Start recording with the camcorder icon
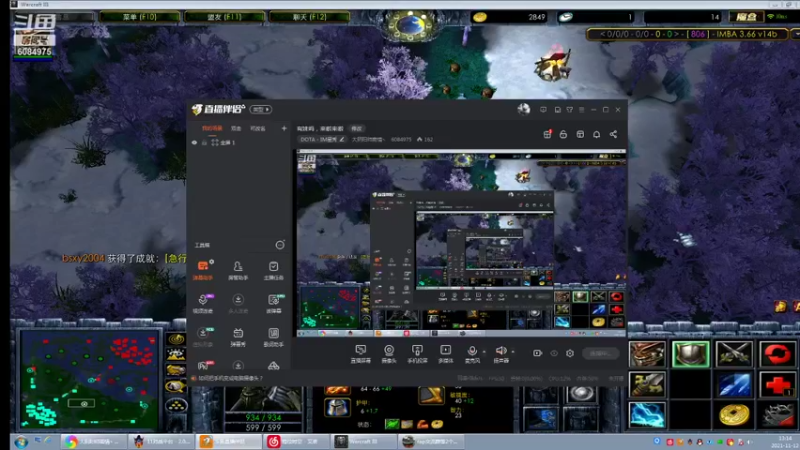The image size is (800, 450). point(537,353)
